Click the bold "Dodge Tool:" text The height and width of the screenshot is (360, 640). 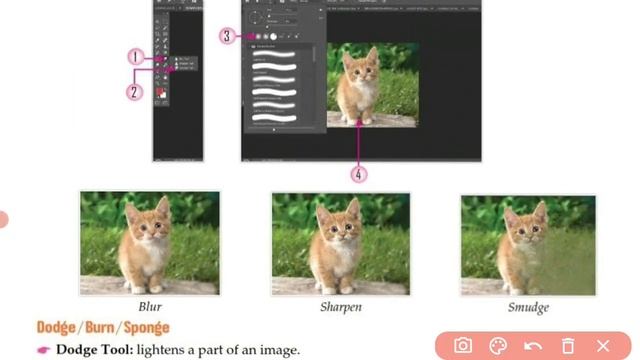95,350
